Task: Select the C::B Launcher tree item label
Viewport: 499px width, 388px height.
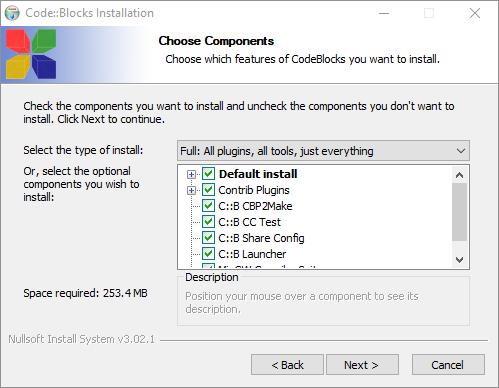Action: [x=252, y=254]
